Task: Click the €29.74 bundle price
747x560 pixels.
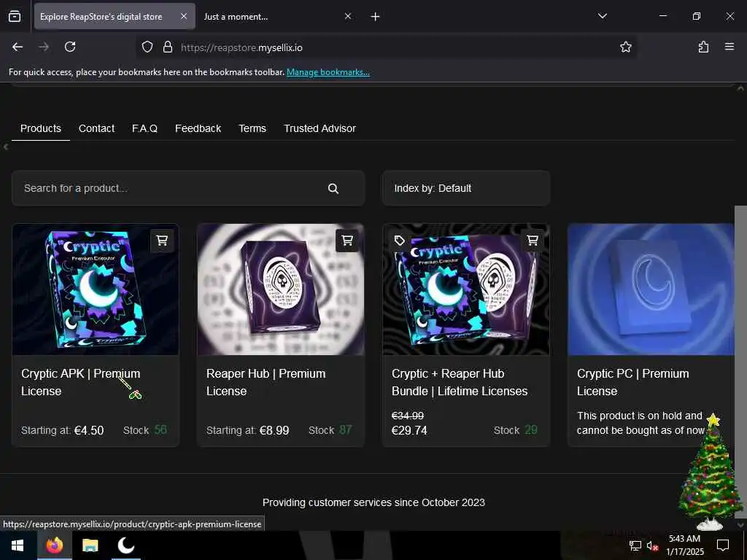Action: tap(409, 430)
